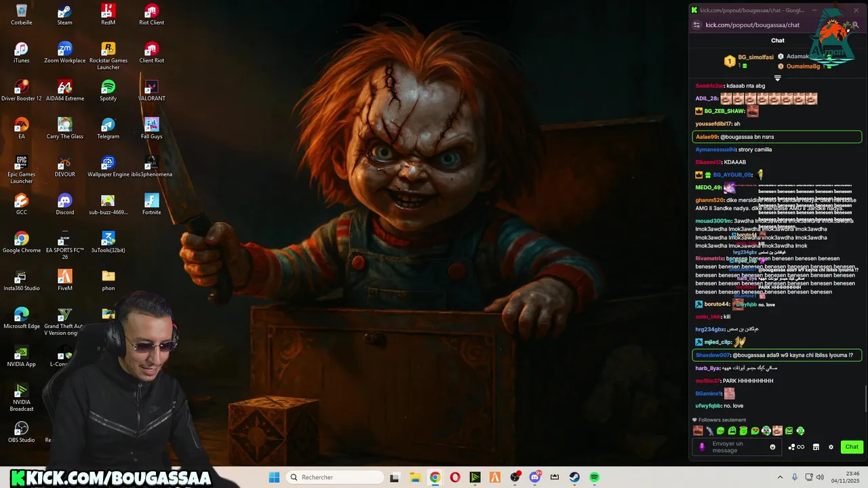Show hidden system tray icons
Screen dimensions: 868x488
[780, 477]
